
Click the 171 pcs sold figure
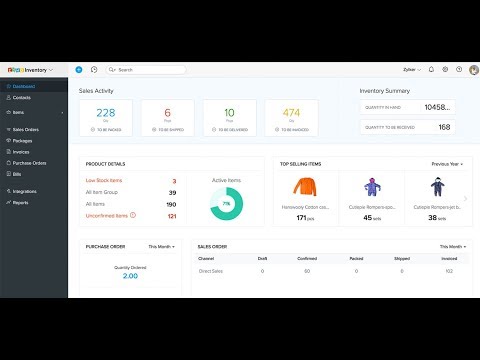coord(305,218)
